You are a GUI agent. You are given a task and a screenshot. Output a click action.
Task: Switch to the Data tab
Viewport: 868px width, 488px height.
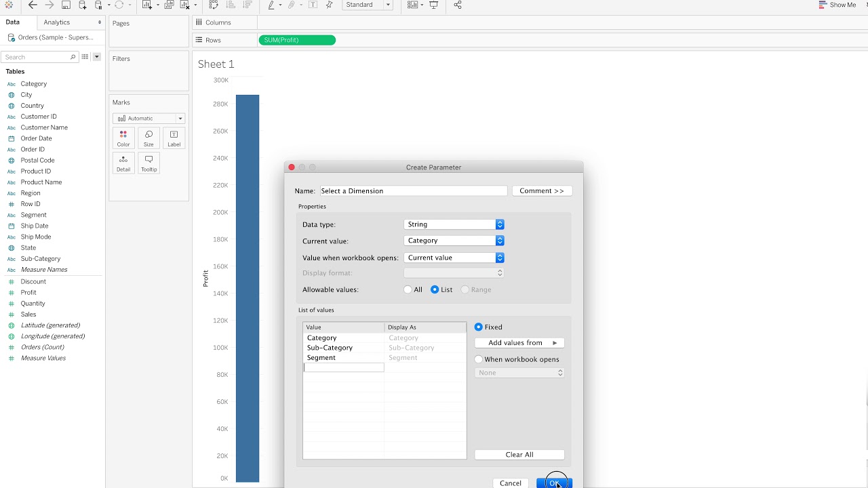click(13, 22)
